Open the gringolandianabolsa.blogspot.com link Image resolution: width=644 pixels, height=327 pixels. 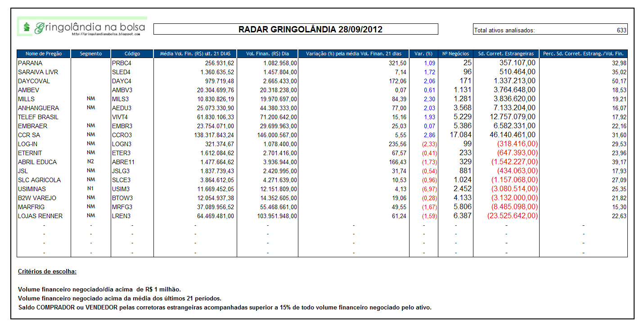106,34
